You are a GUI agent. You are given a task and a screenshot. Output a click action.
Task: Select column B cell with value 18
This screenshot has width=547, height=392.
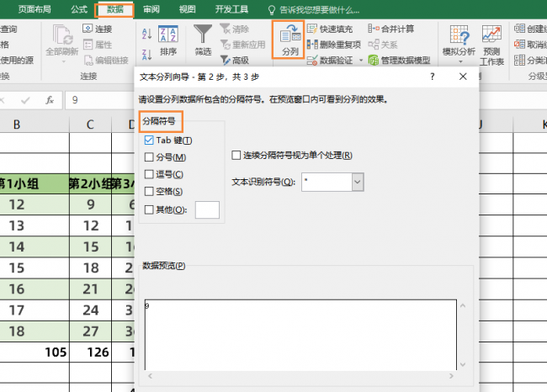pos(35,331)
